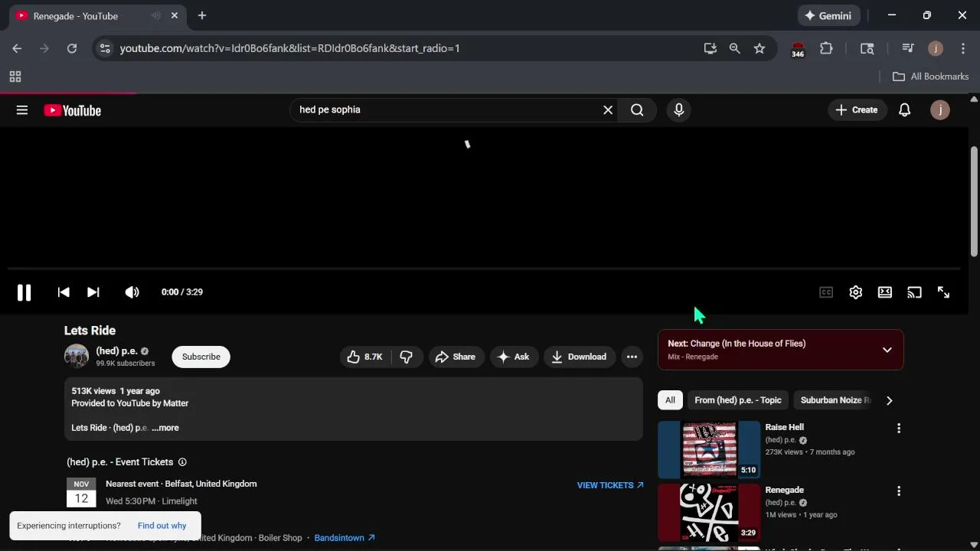Dislike the video

pyautogui.click(x=407, y=357)
